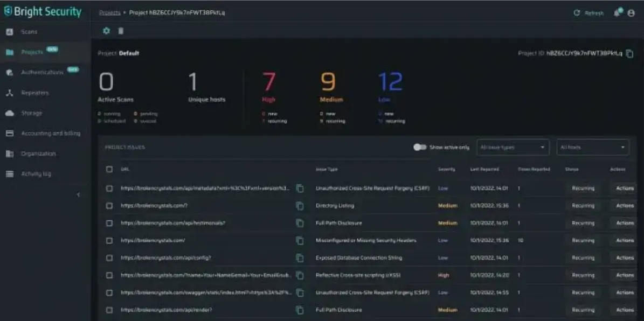Select checkbox for api/testimonials row
644x321 pixels.
(109, 224)
